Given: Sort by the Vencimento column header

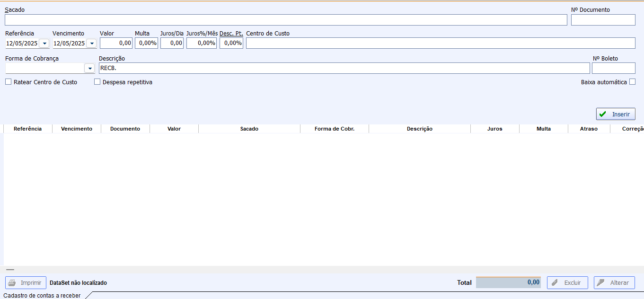Looking at the screenshot, I should (77, 129).
